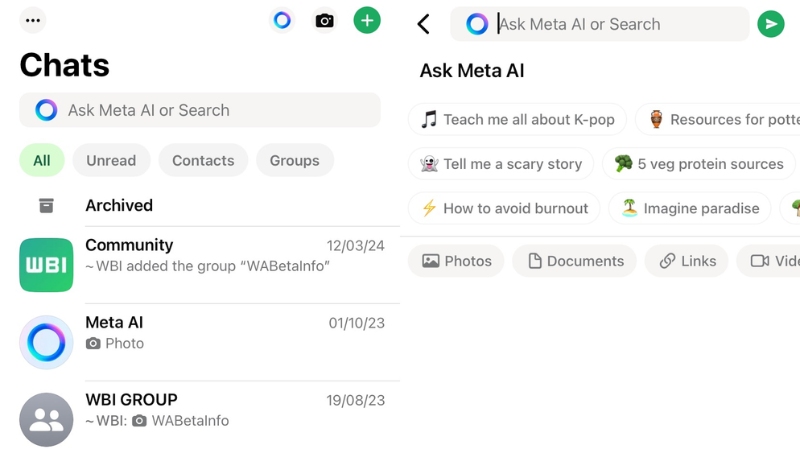Open the WBI GROUP avatar icon
Screen dimensions: 800x450
click(46, 419)
